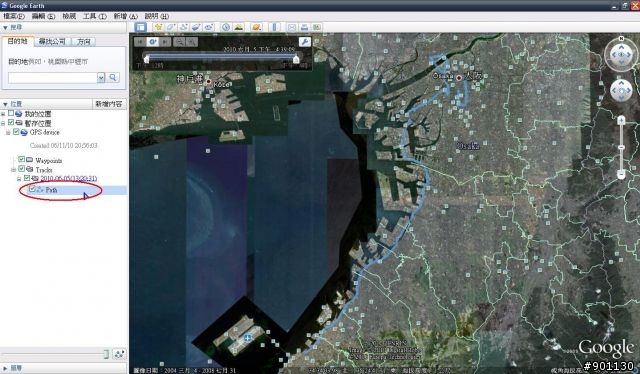The width and height of the screenshot is (640, 374).
Task: Open the 檔案 menu
Action: [x=14, y=16]
